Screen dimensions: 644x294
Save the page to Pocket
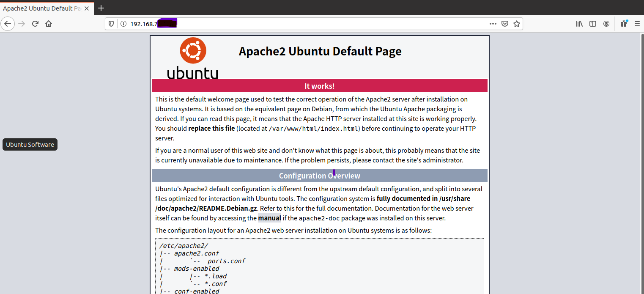(505, 24)
